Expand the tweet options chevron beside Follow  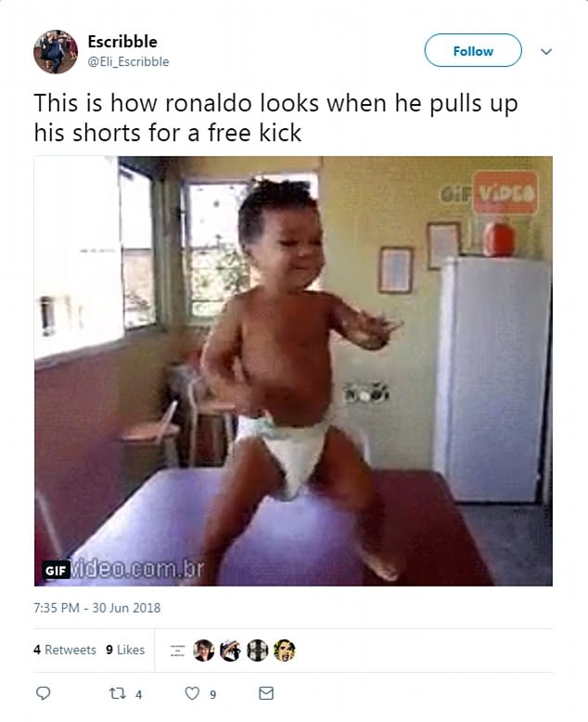(546, 51)
